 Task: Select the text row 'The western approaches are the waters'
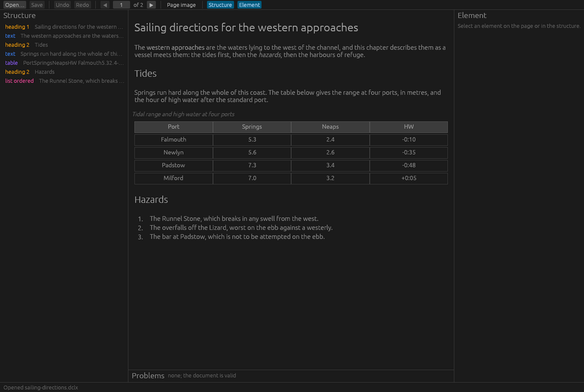[x=64, y=36]
